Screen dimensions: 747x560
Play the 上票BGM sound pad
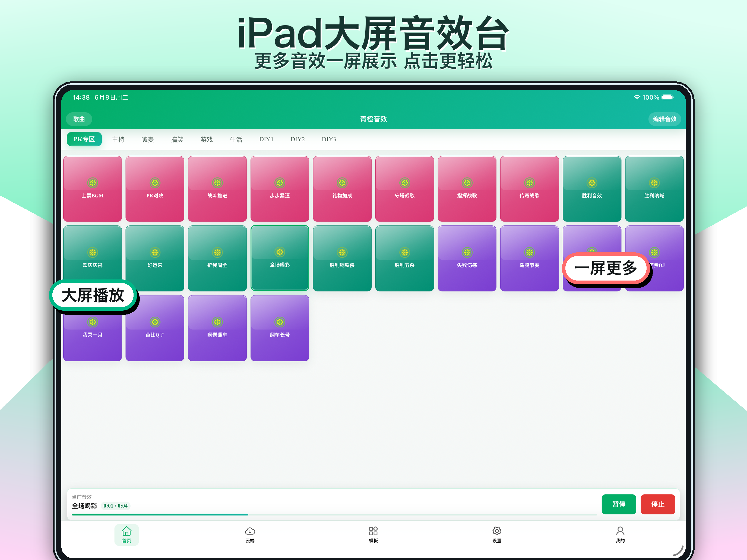pos(93,189)
